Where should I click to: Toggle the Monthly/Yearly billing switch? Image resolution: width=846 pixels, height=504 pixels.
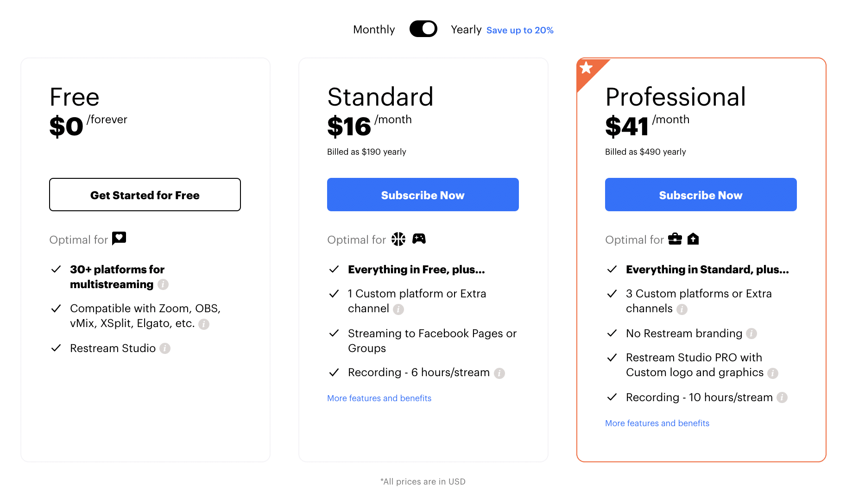[423, 29]
